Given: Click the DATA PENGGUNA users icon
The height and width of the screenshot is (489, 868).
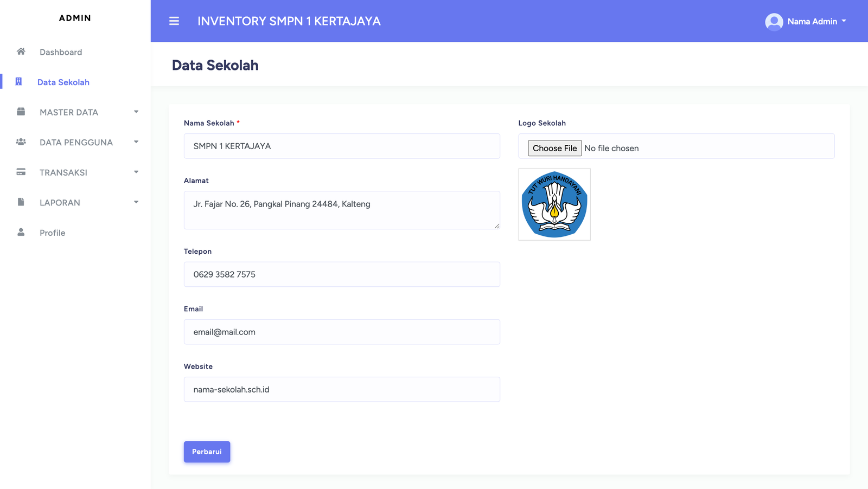Looking at the screenshot, I should click(x=21, y=142).
